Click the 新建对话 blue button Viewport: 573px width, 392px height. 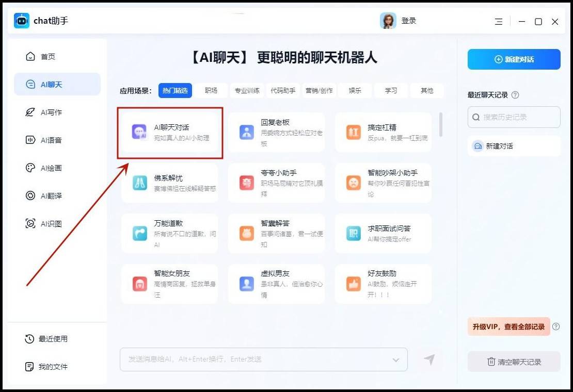click(x=514, y=59)
